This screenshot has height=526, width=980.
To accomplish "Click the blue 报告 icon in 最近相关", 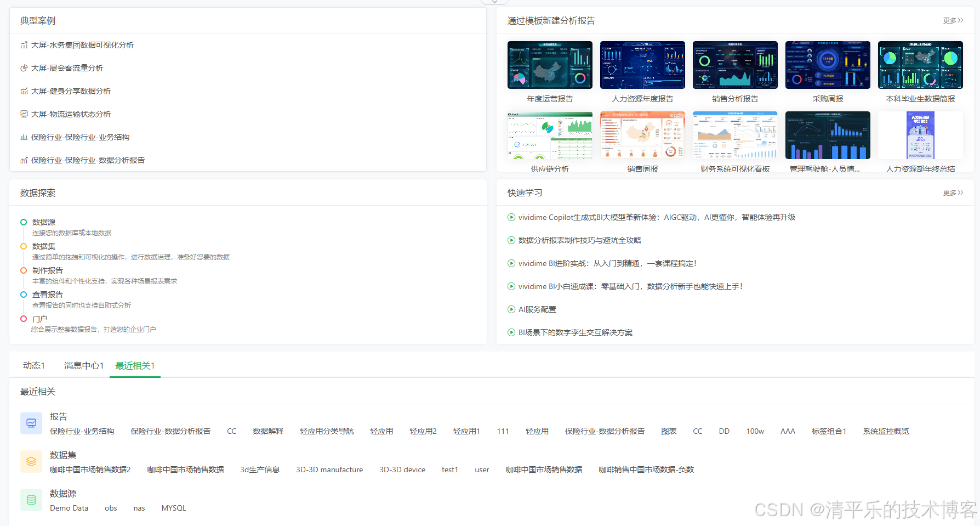I will coord(31,423).
